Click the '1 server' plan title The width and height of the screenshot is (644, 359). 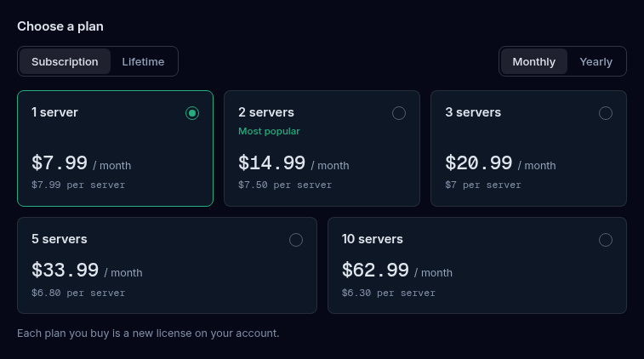pyautogui.click(x=54, y=112)
